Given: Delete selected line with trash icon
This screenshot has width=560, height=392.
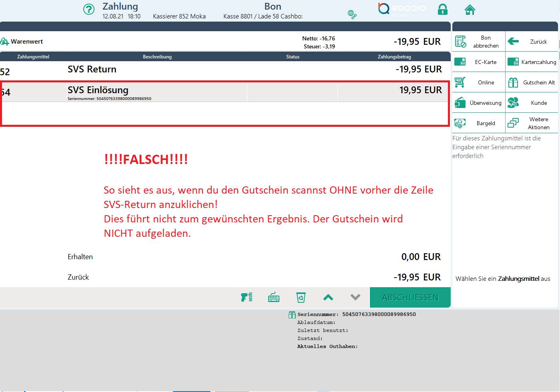Looking at the screenshot, I should pyautogui.click(x=301, y=297).
